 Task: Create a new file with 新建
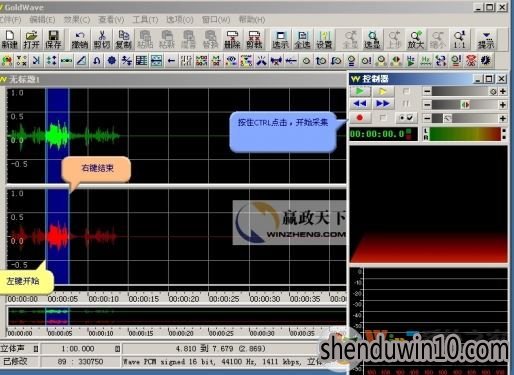click(10, 39)
